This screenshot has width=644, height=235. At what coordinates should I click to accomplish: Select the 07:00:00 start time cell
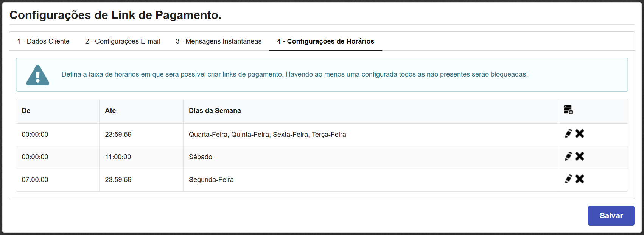[35, 180]
